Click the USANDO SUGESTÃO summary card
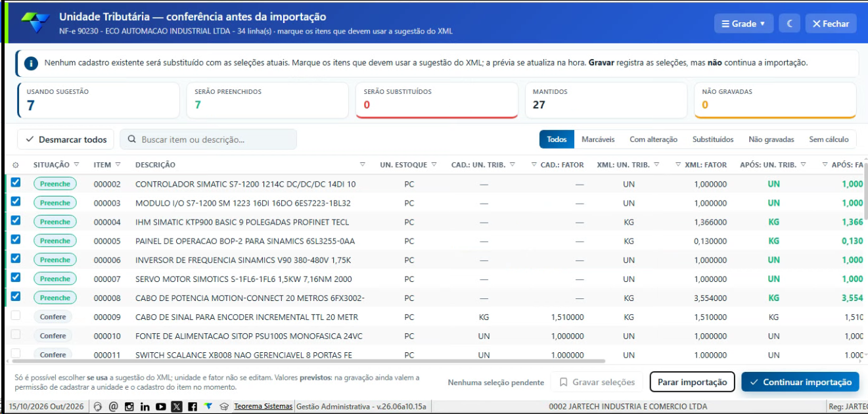This screenshot has width=868, height=414. (99, 101)
